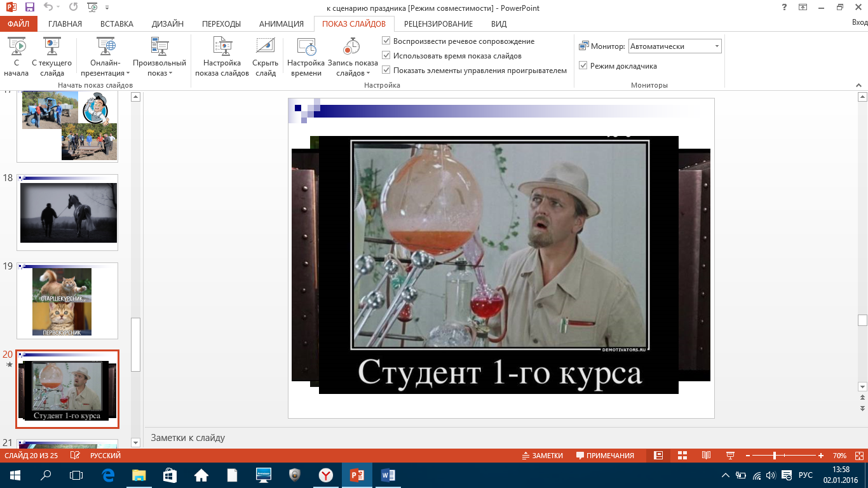Screen dimensions: 868x488
Task: Show hidden tray icons chevron
Action: [x=726, y=475]
